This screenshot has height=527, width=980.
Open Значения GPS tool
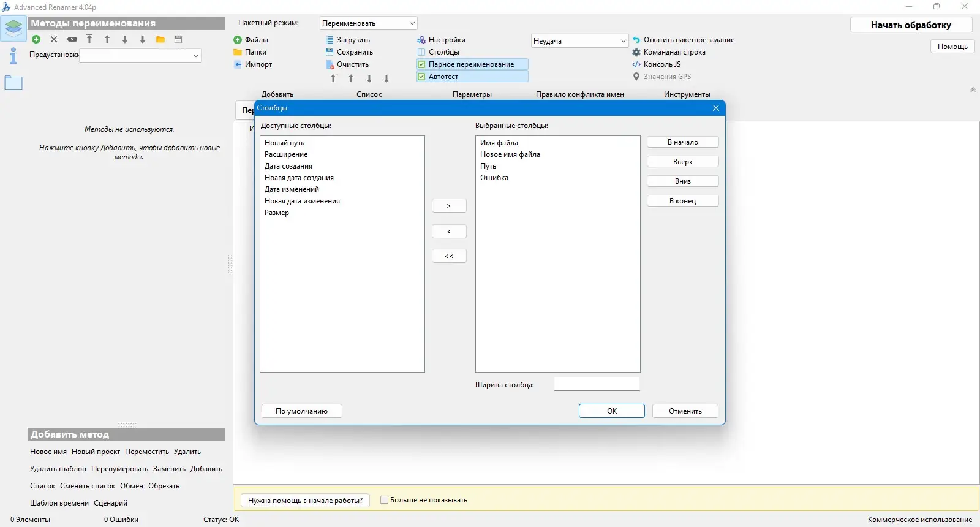(661, 77)
